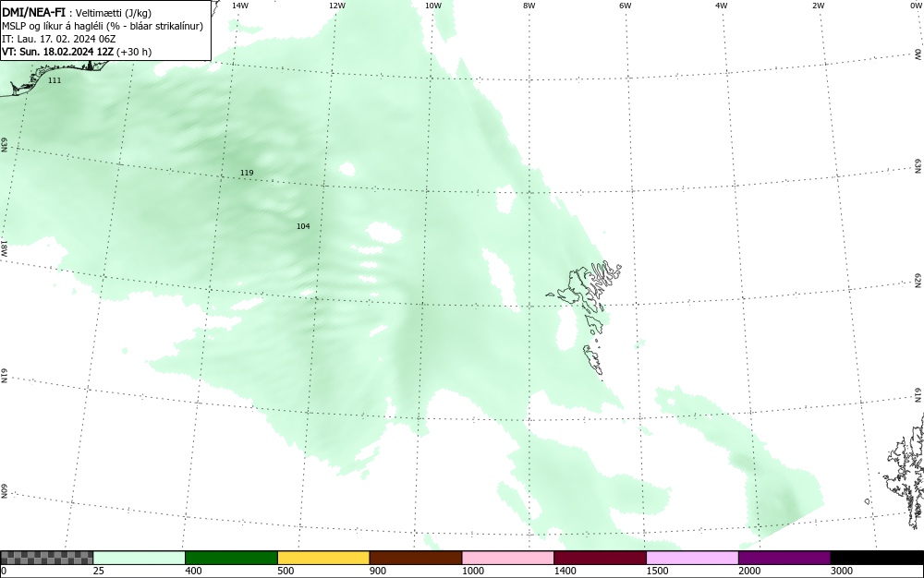Click the IT: Lau. 17. 02. 2024 06Z line

59,39
